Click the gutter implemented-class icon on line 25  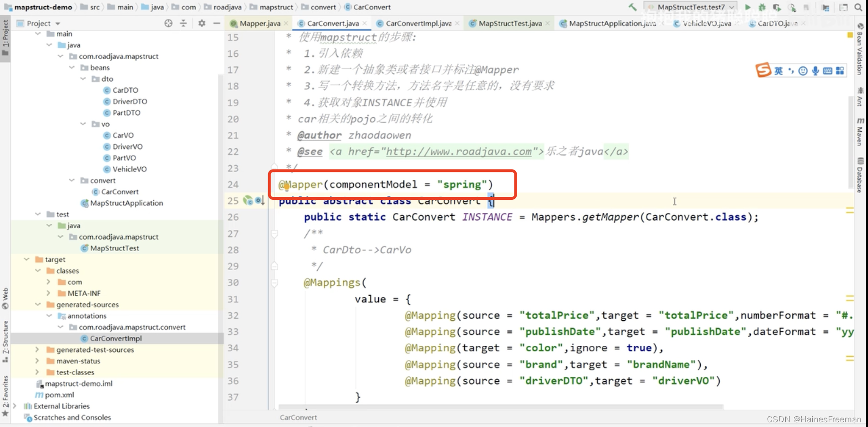tap(260, 200)
